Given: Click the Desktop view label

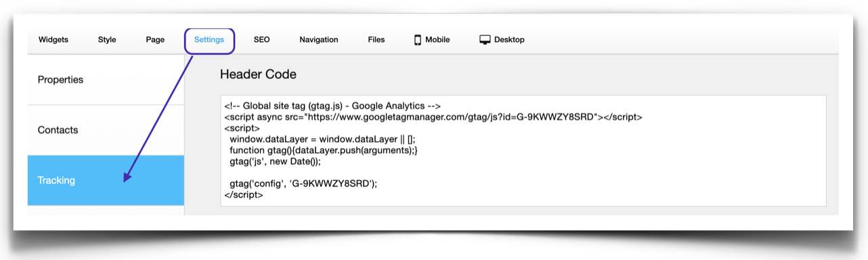Looking at the screenshot, I should 509,40.
